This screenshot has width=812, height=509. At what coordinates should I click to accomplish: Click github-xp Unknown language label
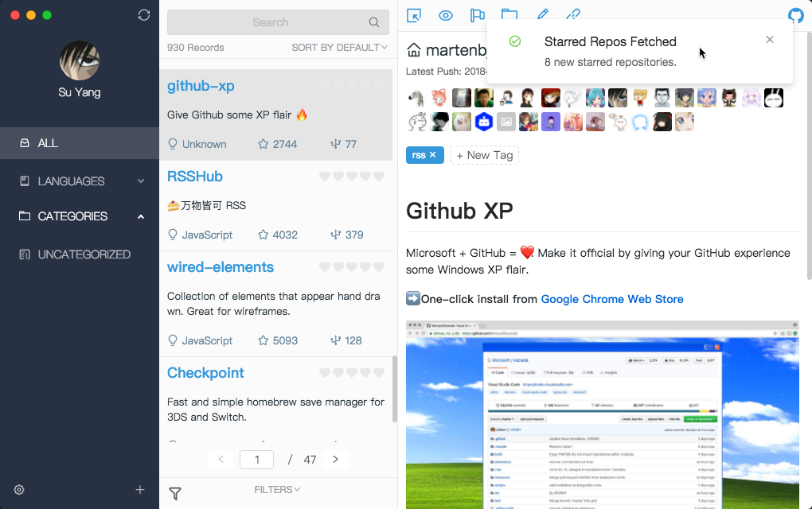click(x=197, y=144)
